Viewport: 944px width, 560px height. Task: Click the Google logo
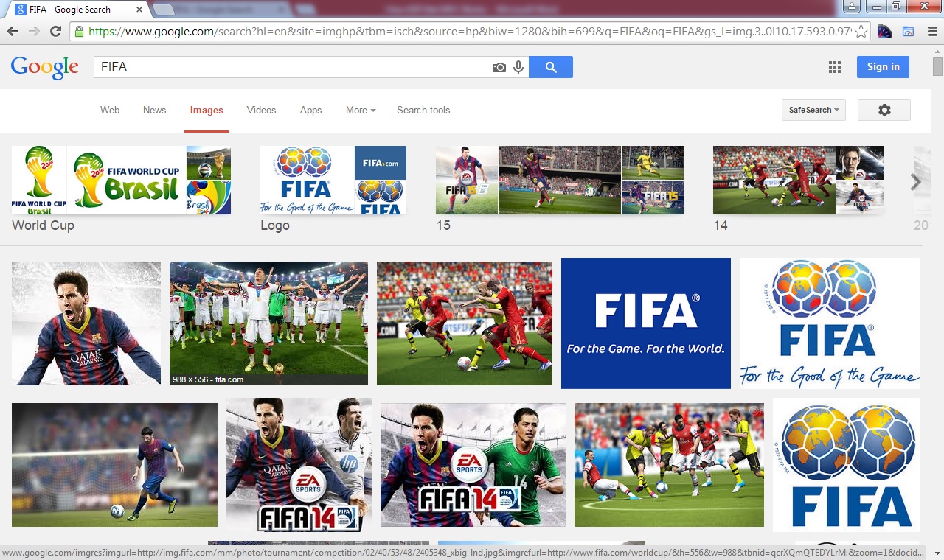44,67
